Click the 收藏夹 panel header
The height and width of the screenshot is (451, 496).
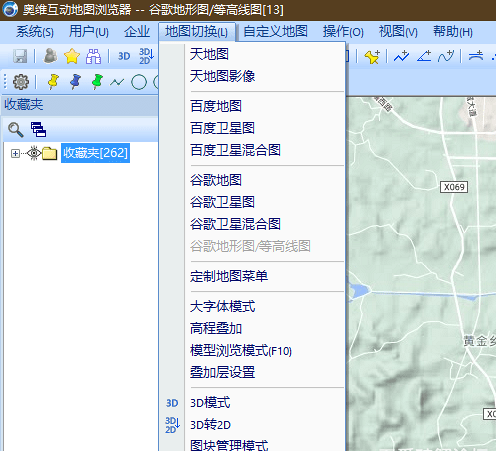click(80, 105)
